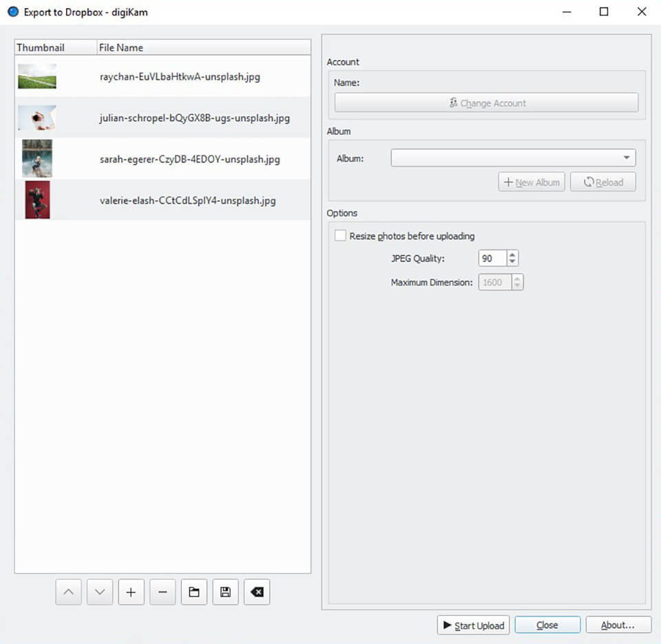
Task: Select the valerie-elash-CCtCdLSpIY4 thumbnail
Action: (36, 200)
